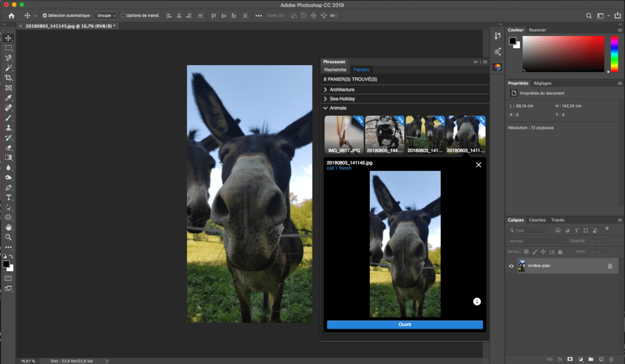Viewport: 625px width, 364px height.
Task: Select the Lasso tool
Action: pos(7,58)
